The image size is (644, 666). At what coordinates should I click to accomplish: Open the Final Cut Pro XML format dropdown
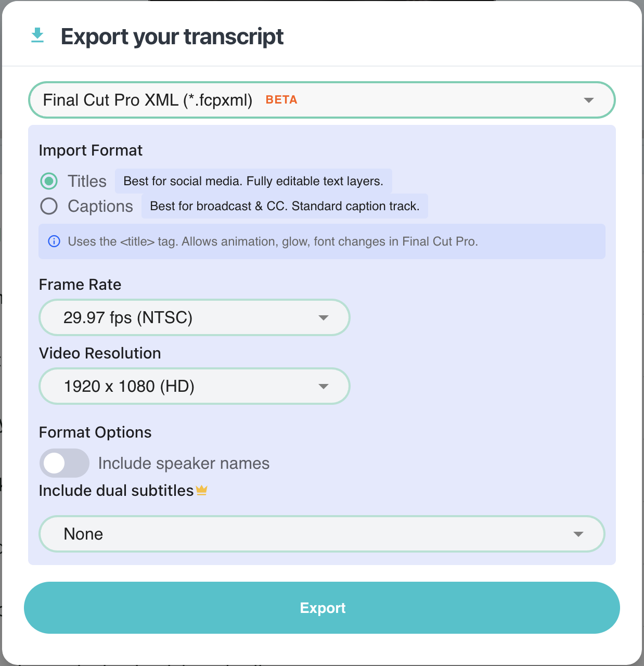(x=322, y=100)
